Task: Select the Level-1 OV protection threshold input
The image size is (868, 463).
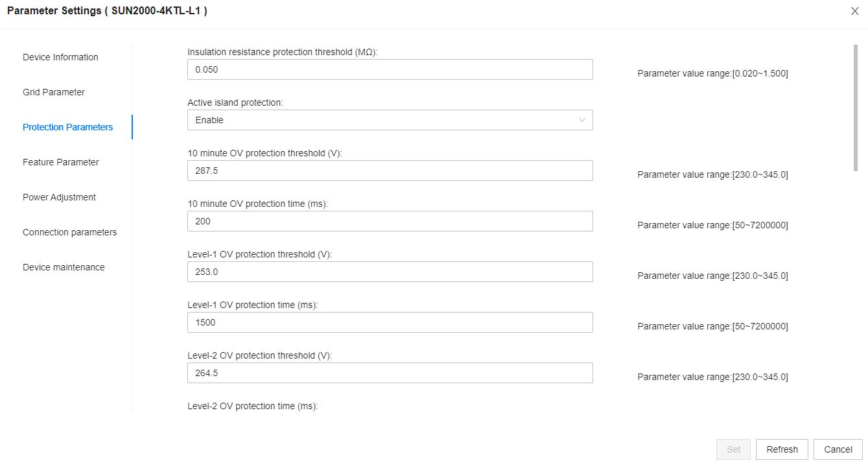Action: (x=390, y=272)
